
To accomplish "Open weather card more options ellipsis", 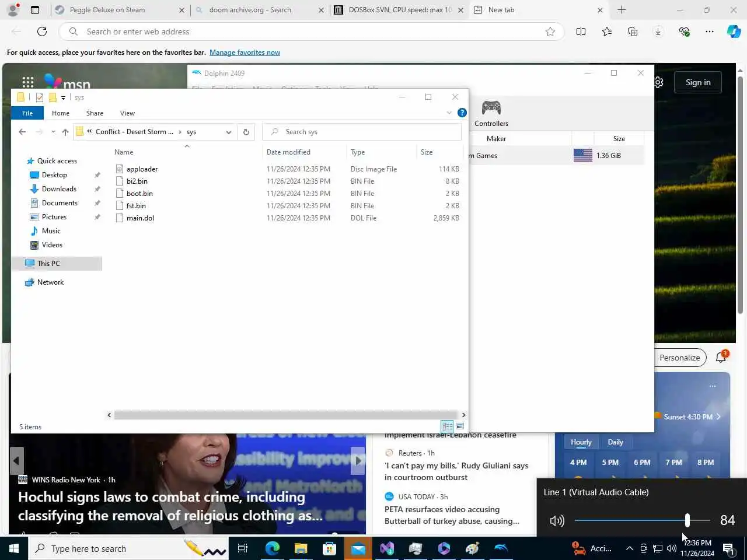I will coord(713,386).
